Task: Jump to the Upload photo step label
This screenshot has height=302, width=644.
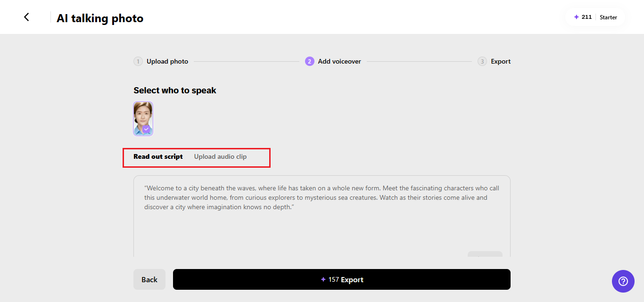Action: (x=167, y=61)
